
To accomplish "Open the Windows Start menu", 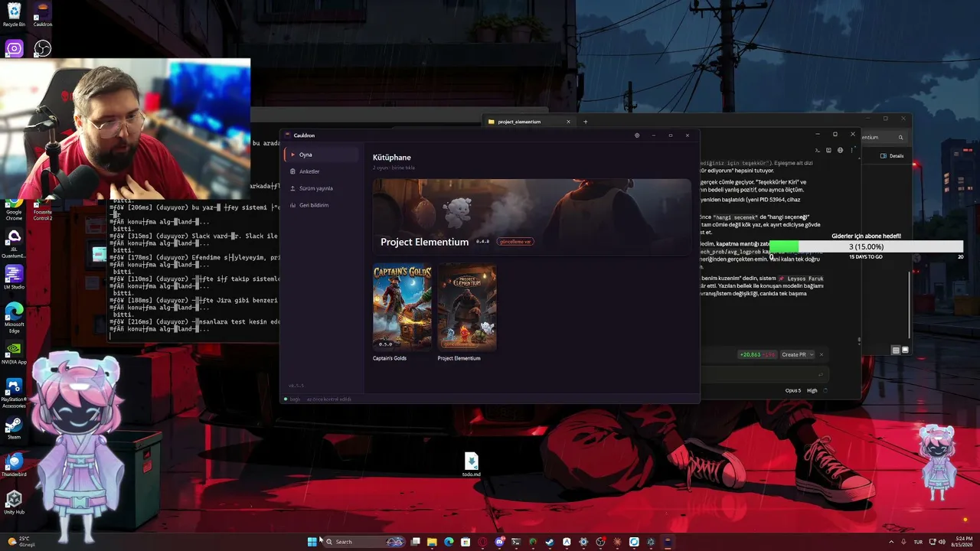I will coord(312,542).
